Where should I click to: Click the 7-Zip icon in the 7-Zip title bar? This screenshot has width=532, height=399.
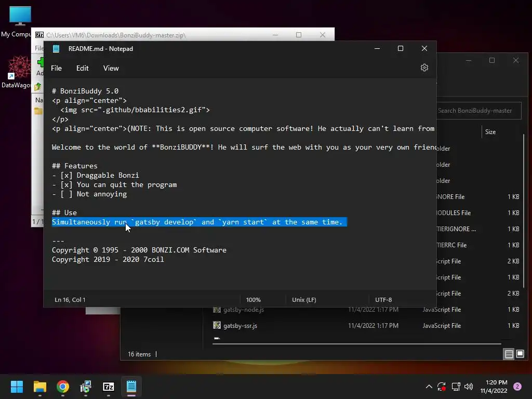(x=39, y=35)
